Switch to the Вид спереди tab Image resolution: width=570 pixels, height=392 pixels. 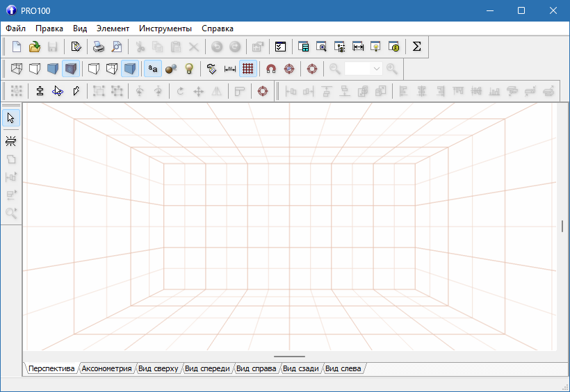click(x=207, y=368)
